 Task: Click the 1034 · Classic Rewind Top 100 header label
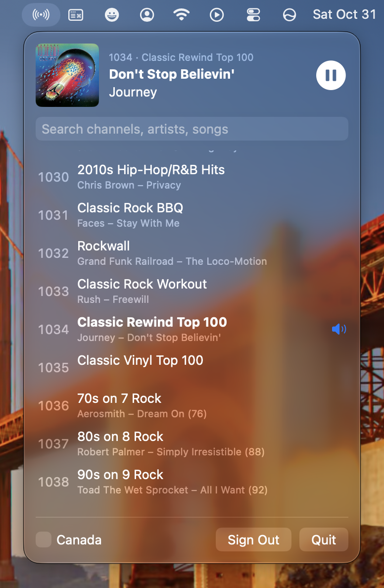coord(181,57)
